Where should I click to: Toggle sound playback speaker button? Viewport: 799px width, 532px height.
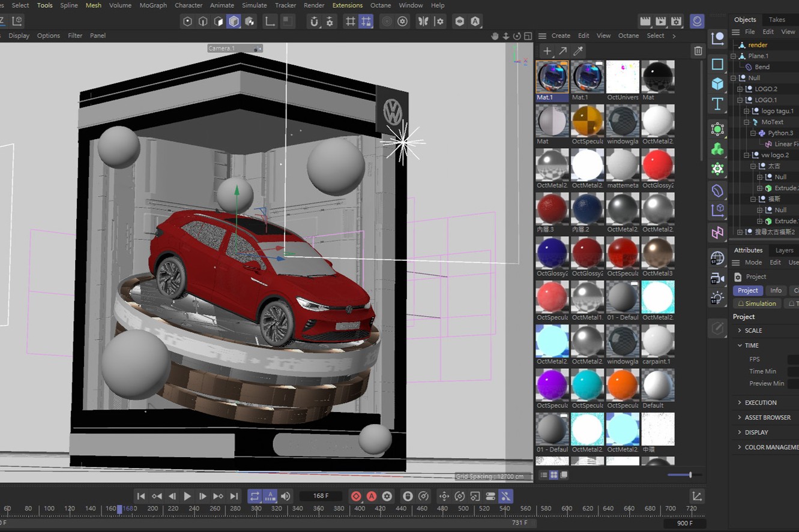[286, 496]
